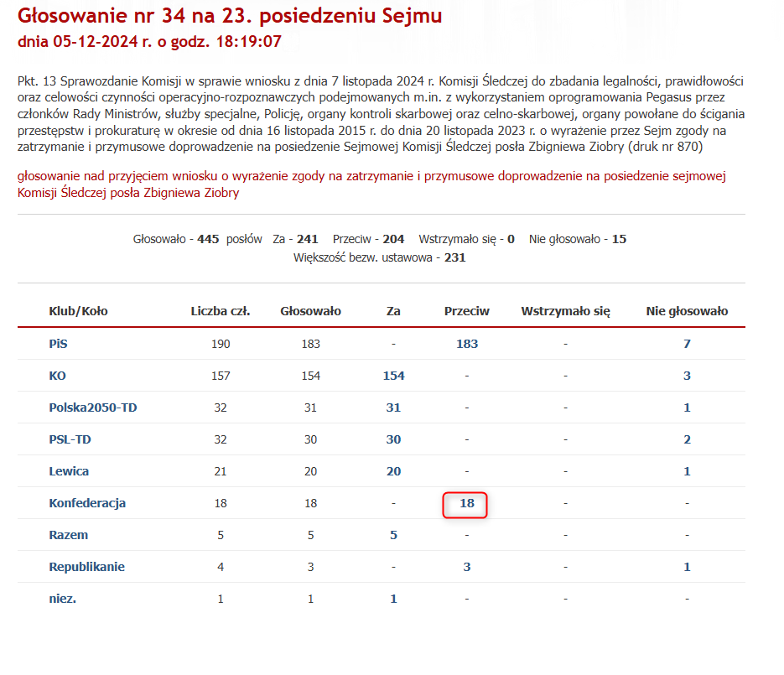Click PiS 7 not voting count
The width and height of the screenshot is (784, 675).
(x=687, y=344)
